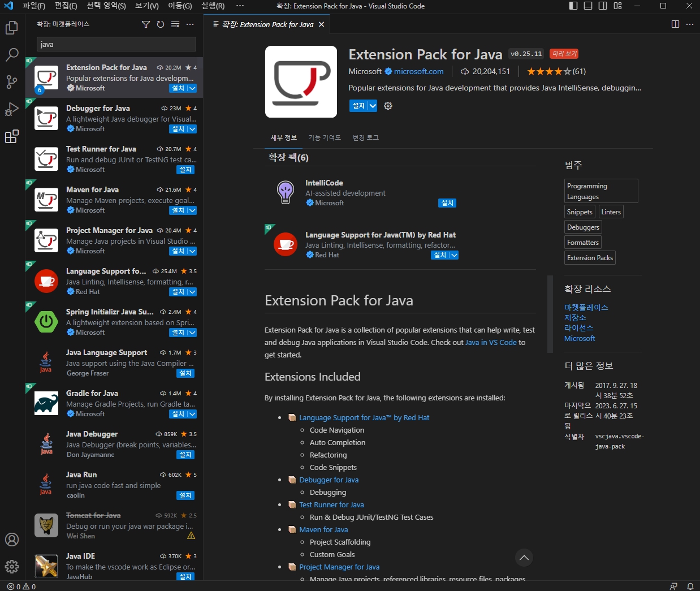This screenshot has height=591, width=700.
Task: Open errors and warnings in status bar
Action: pyautogui.click(x=21, y=586)
